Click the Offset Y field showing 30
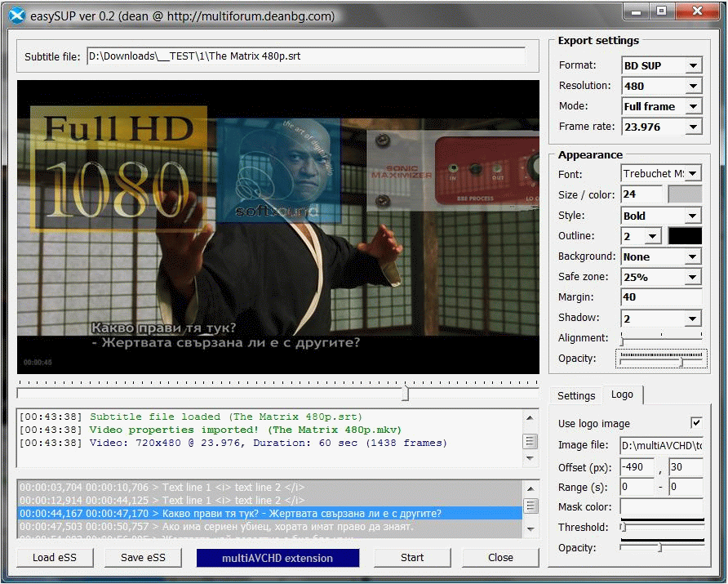Image resolution: width=728 pixels, height=584 pixels. coord(686,467)
